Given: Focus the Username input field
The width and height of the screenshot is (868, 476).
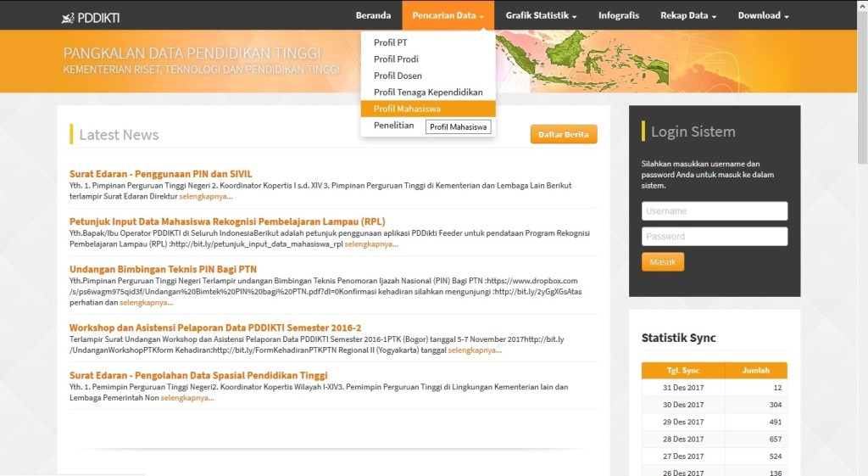Looking at the screenshot, I should click(715, 210).
